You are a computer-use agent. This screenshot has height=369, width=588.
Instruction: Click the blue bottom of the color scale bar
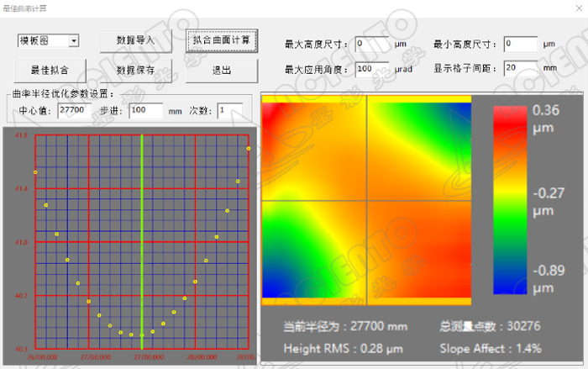(x=509, y=287)
